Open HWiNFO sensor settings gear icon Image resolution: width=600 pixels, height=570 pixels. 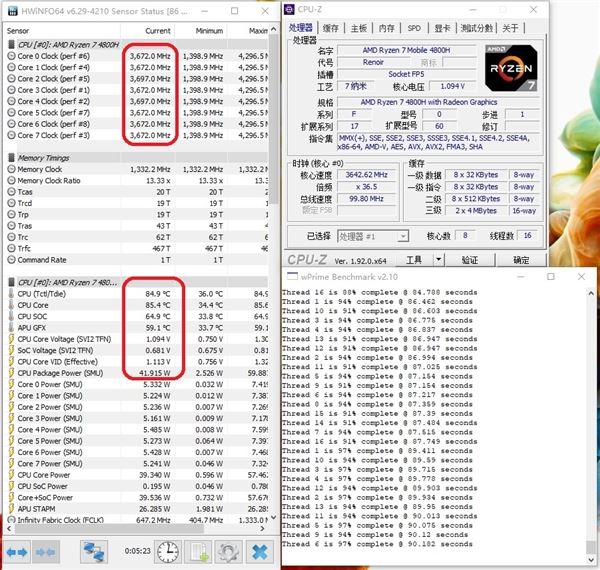[228, 552]
